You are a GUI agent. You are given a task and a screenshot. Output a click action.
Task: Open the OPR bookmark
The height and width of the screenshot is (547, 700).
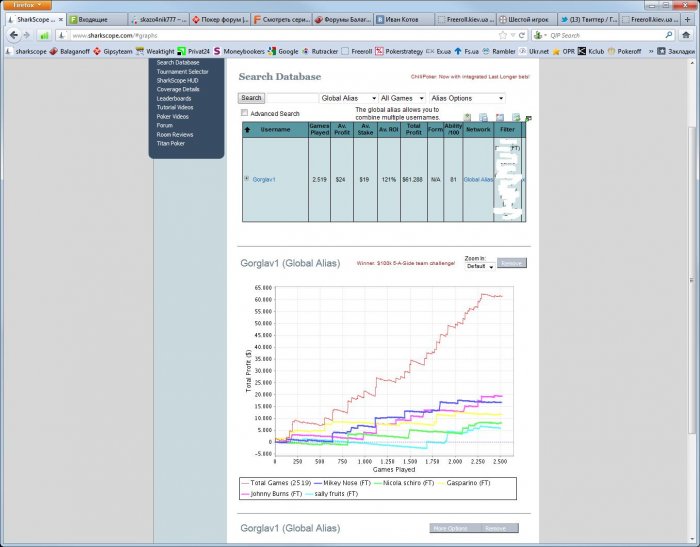click(564, 51)
